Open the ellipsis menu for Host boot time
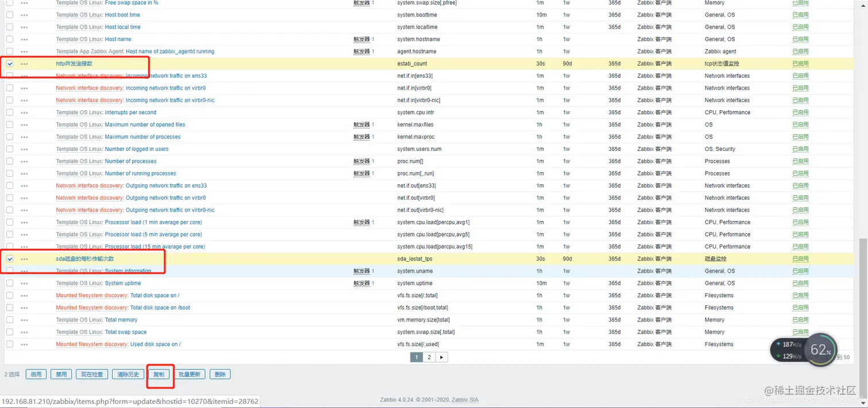This screenshot has height=408, width=868. click(x=24, y=15)
